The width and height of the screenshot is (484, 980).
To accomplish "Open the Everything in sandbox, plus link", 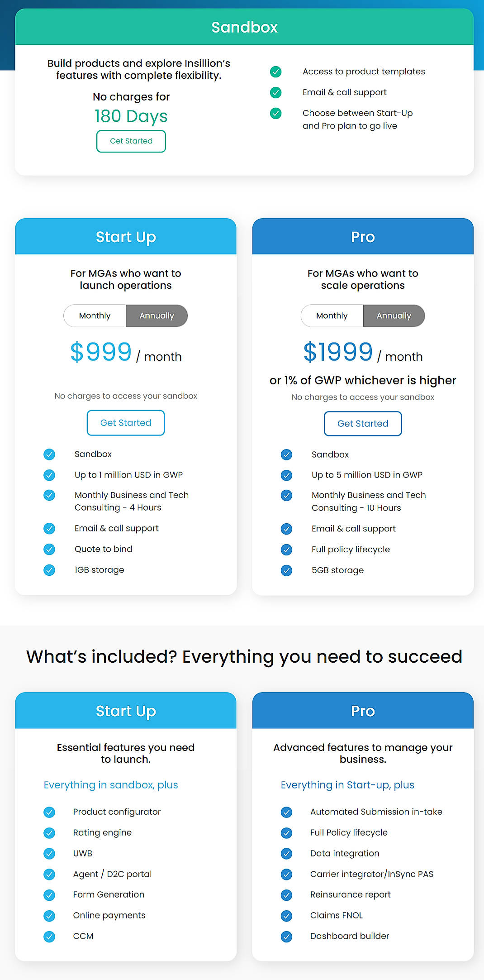I will pos(111,784).
